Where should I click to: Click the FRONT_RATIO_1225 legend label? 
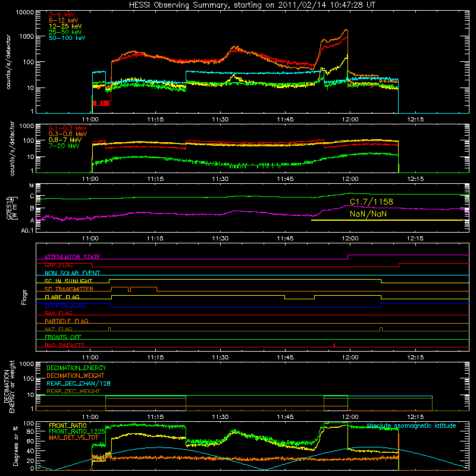tap(77, 431)
